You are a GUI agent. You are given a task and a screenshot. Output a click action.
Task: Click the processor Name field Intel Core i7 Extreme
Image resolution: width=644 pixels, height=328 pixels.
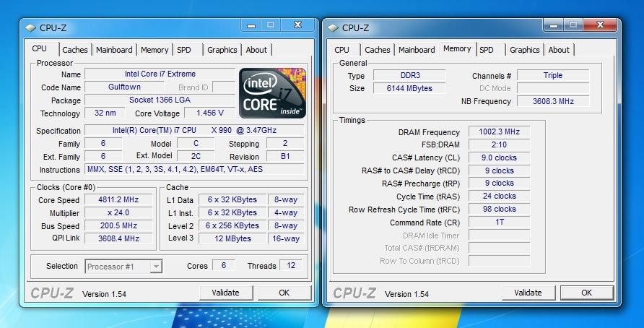click(x=160, y=74)
